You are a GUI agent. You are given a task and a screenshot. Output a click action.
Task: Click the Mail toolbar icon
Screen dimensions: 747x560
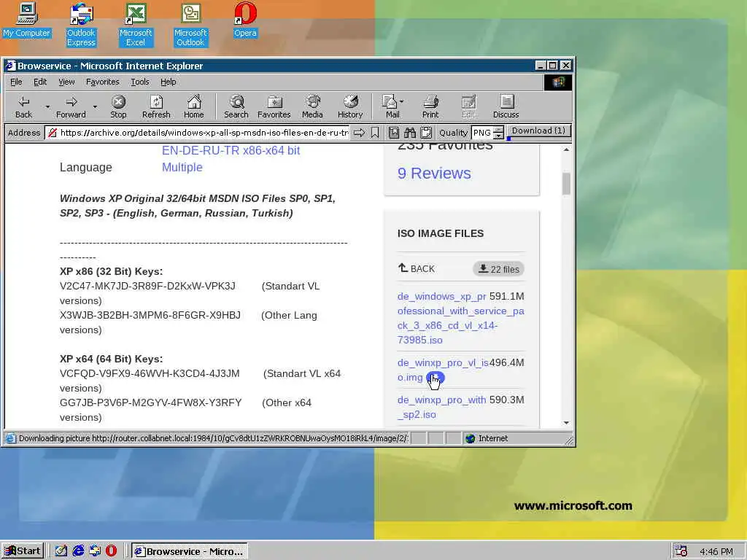point(391,106)
